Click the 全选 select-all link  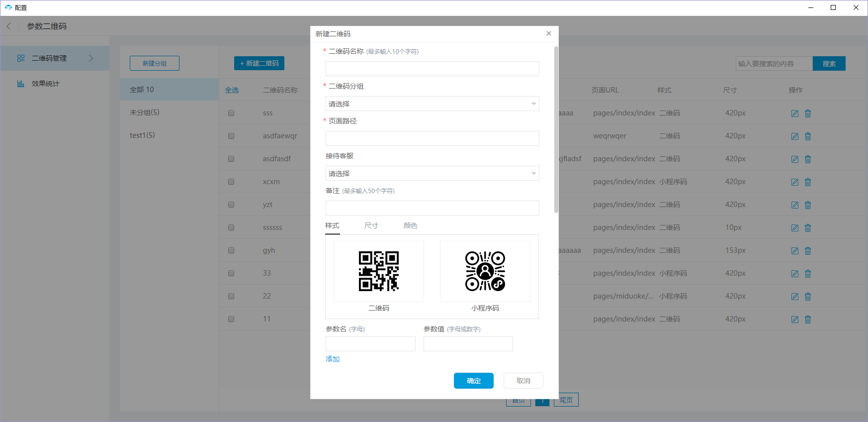coord(232,90)
